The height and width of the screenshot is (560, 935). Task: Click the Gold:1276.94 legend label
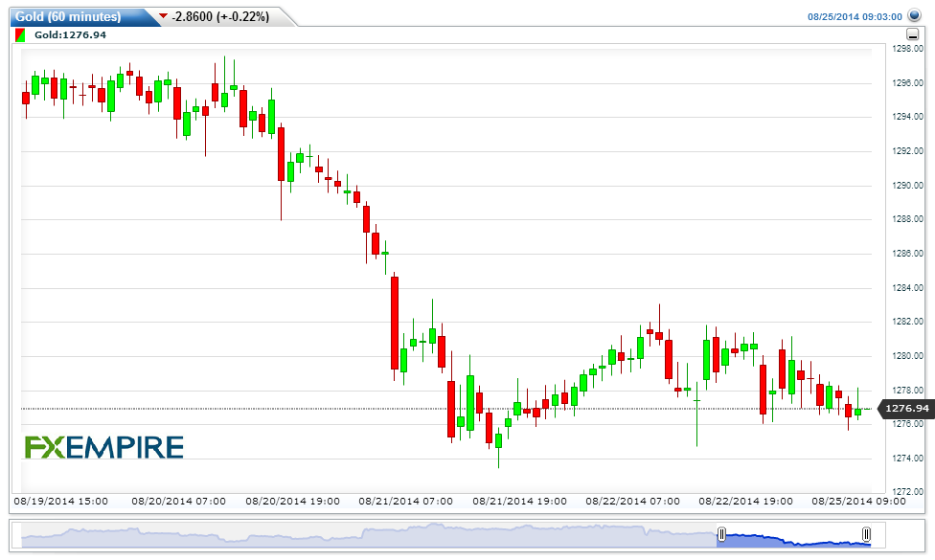[70, 35]
